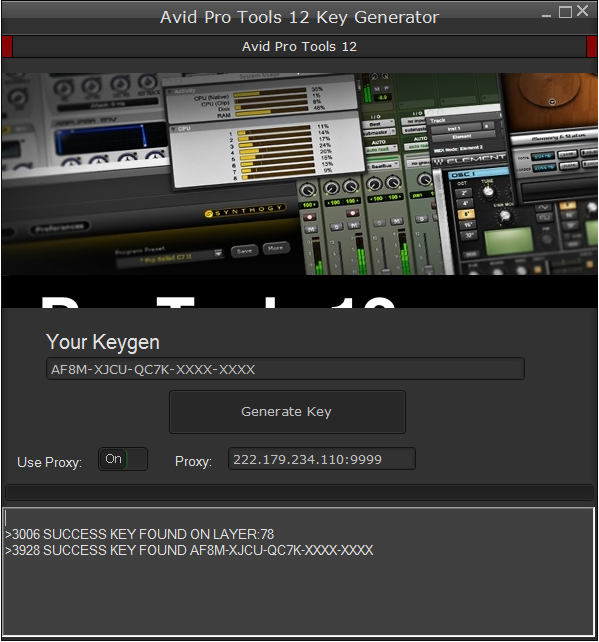Click the 'Proxy:' label
The height and width of the screenshot is (642, 599).
pyautogui.click(x=193, y=461)
